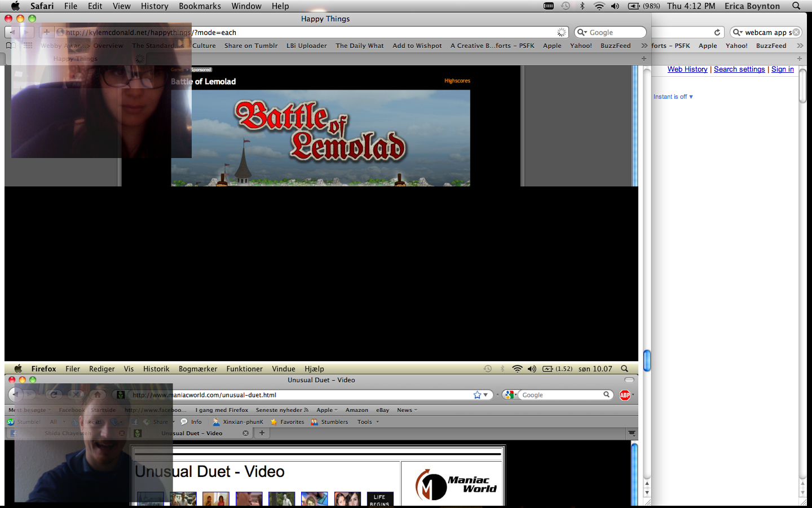Click the red ABP Adblock icon
812x508 pixels.
point(625,395)
